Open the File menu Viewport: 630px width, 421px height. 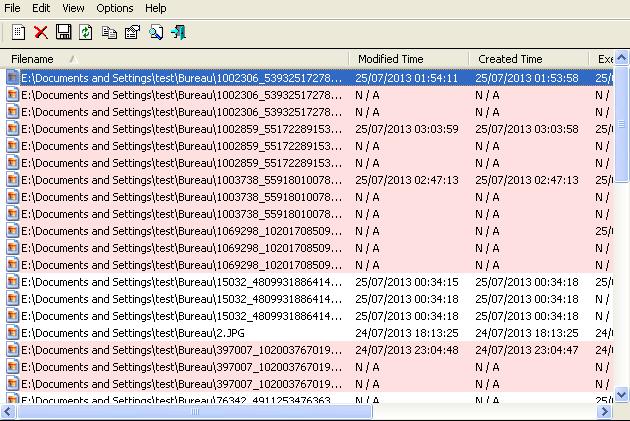point(12,8)
